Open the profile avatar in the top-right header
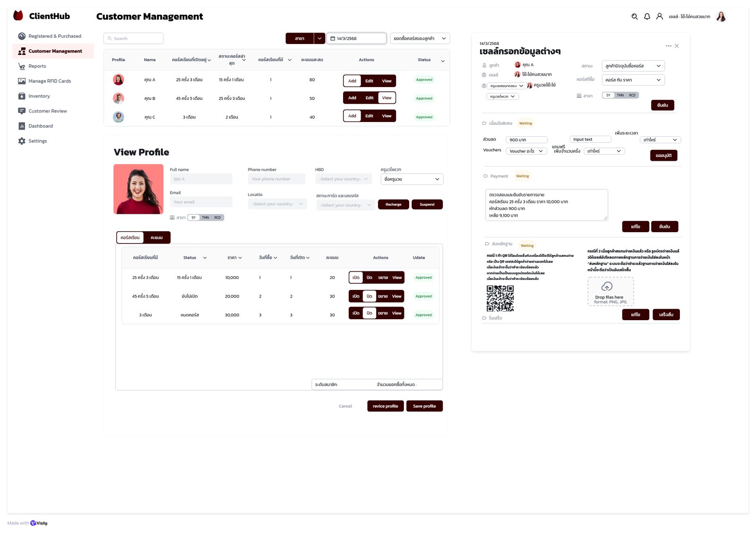The image size is (756, 533). coord(721,17)
